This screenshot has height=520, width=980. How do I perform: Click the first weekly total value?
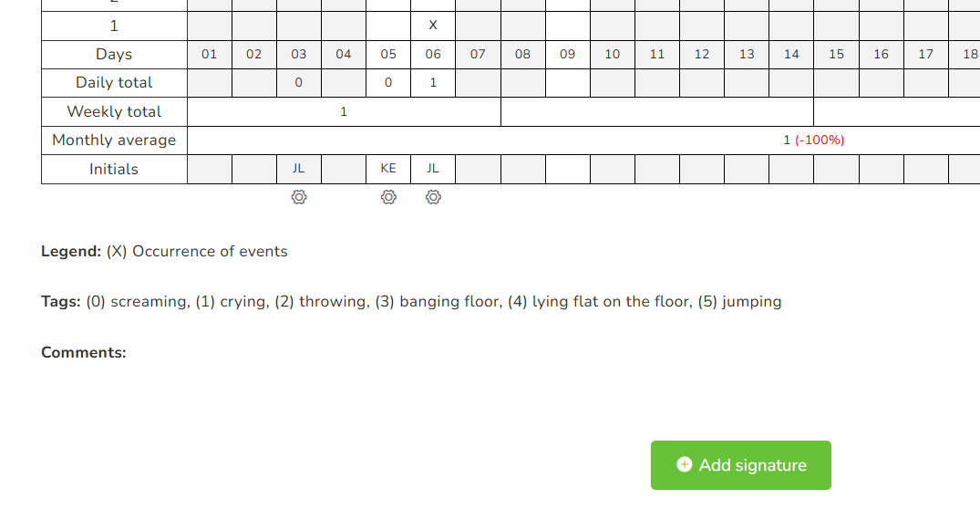344,112
